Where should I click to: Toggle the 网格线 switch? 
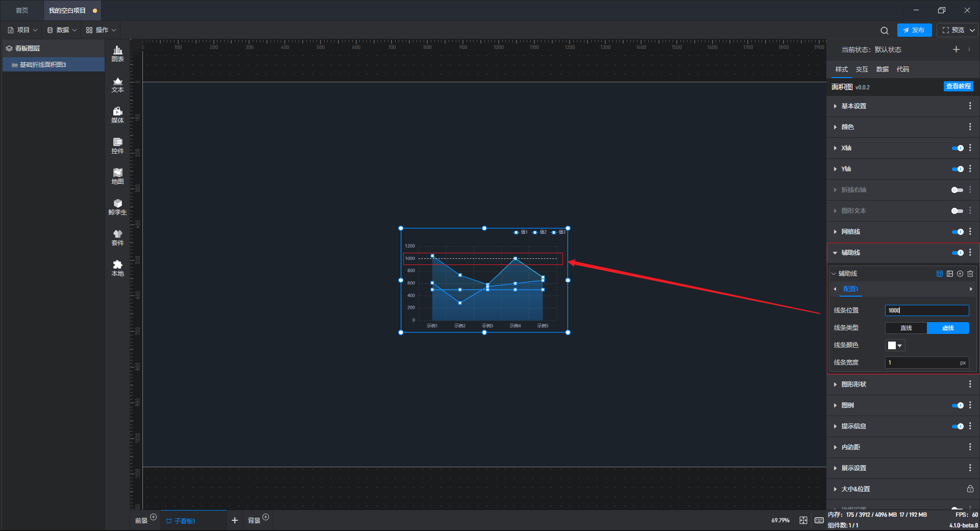958,232
